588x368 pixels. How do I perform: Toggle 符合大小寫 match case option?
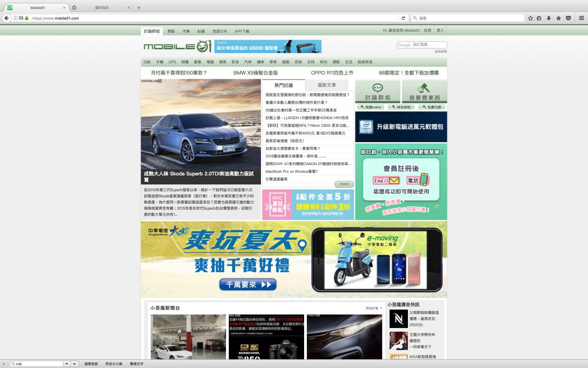114,363
